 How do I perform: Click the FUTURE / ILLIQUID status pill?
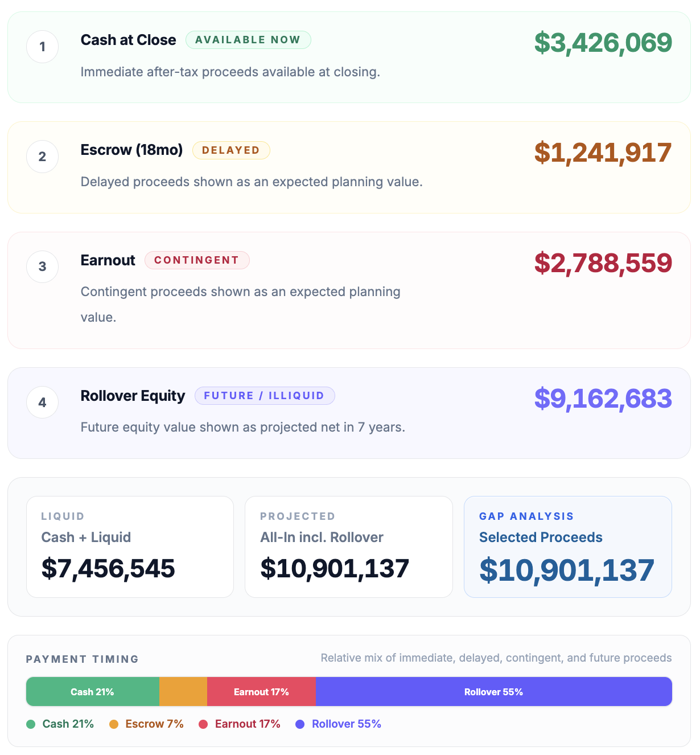tap(264, 396)
